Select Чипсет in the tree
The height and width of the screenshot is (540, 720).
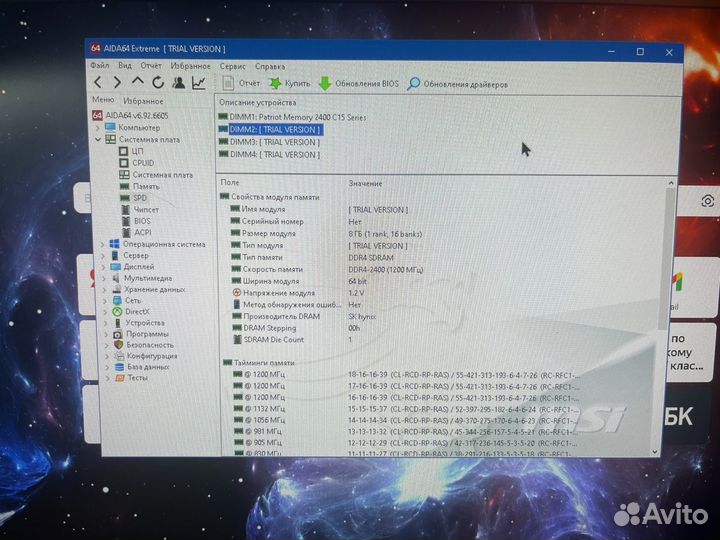pos(140,209)
